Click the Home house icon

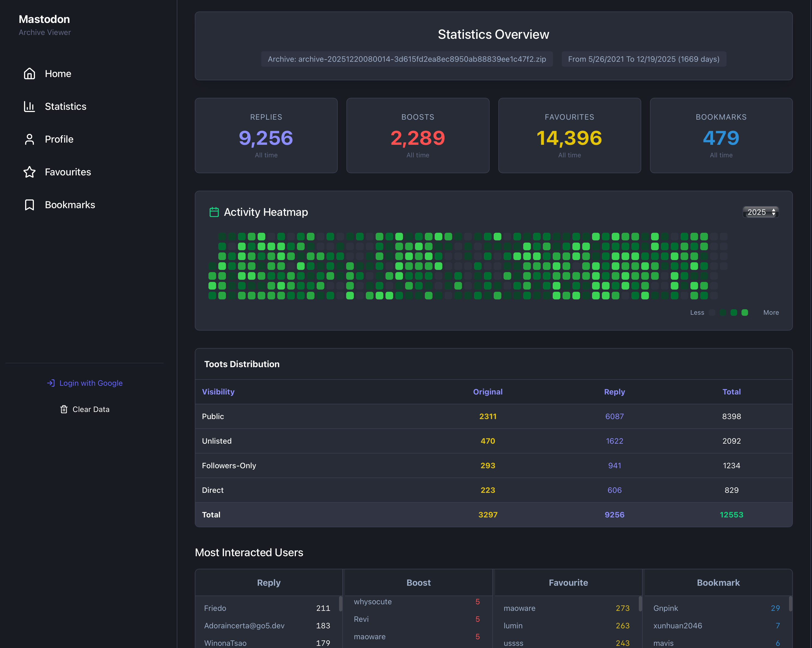pyautogui.click(x=30, y=74)
